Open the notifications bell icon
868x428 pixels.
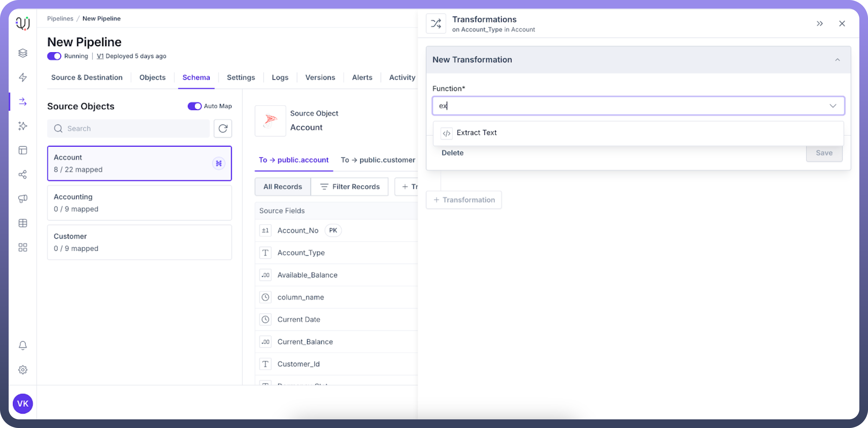(x=23, y=345)
